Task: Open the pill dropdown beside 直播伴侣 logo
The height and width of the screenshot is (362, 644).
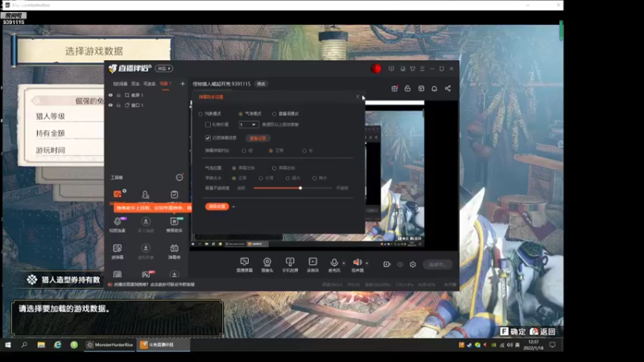Action: click(163, 68)
